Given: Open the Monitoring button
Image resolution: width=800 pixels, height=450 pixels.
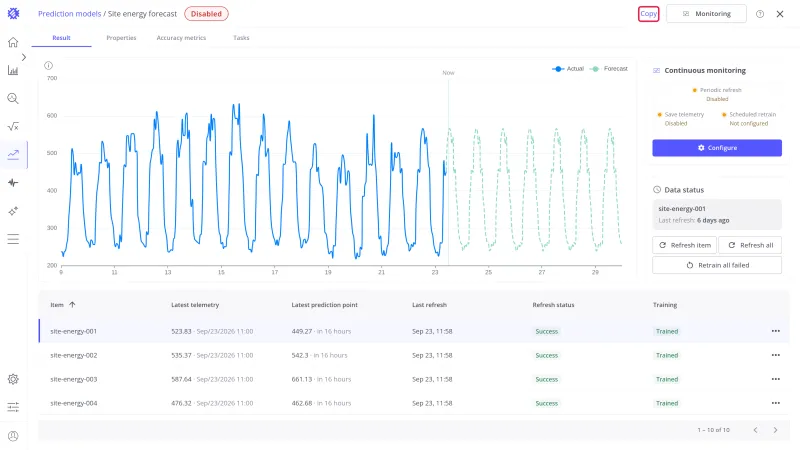Looking at the screenshot, I should 706,14.
